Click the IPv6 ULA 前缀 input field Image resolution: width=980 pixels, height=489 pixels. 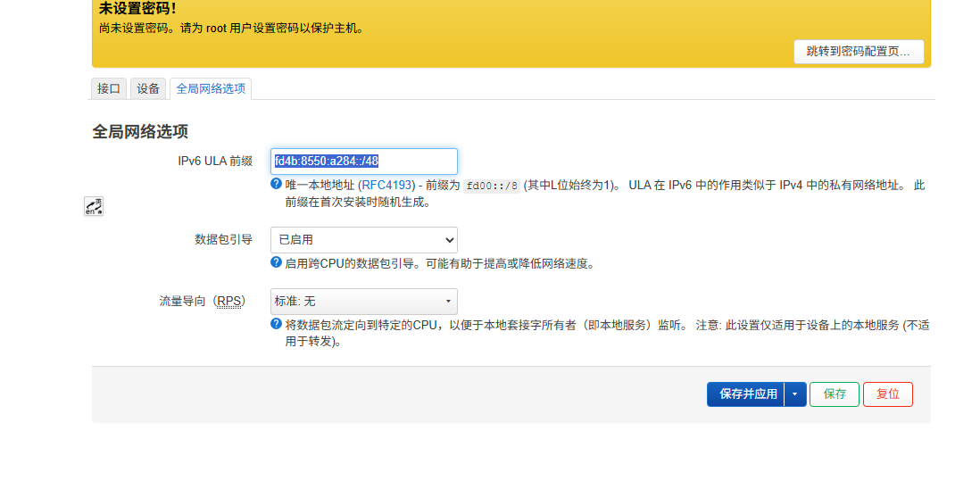pos(364,162)
